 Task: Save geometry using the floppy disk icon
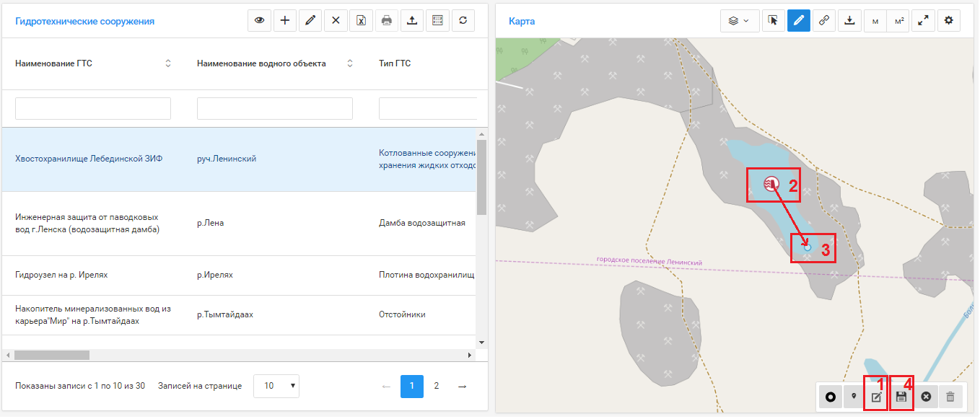901,397
